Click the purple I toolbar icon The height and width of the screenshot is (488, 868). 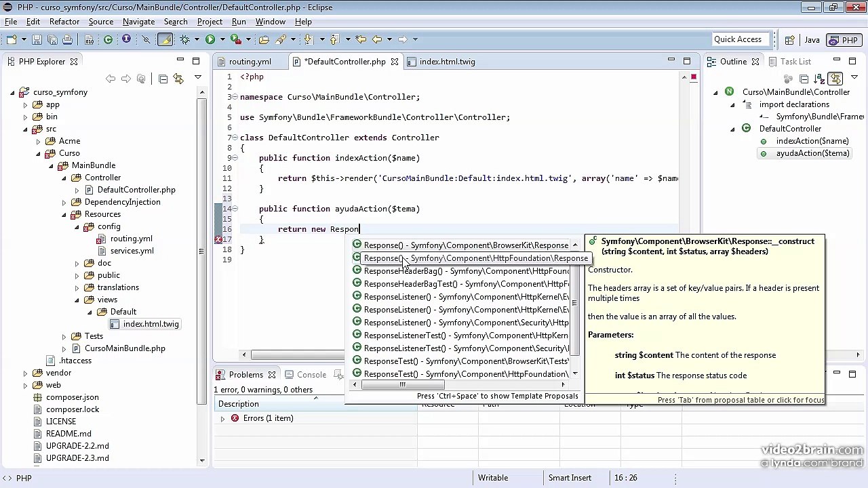click(x=126, y=40)
